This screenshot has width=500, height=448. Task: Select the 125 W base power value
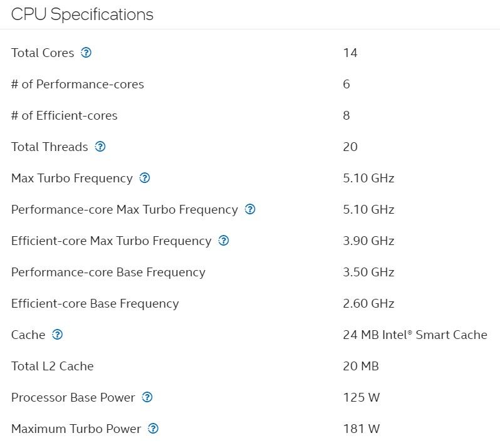tap(362, 397)
